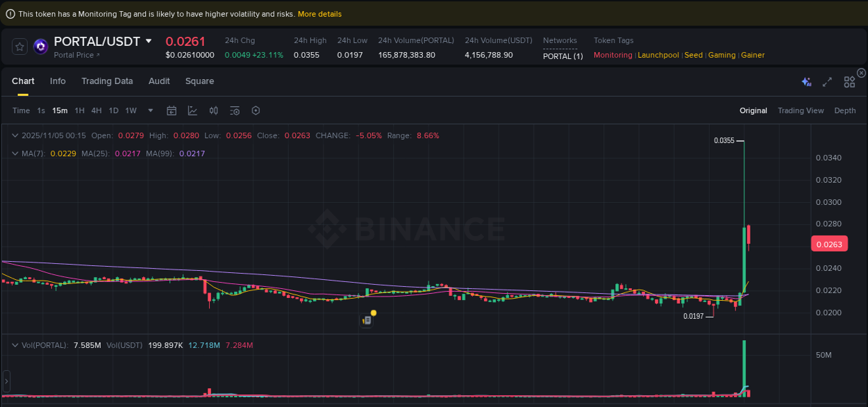Collapse the MA indicator row chevron
The image size is (868, 407).
[x=15, y=152]
